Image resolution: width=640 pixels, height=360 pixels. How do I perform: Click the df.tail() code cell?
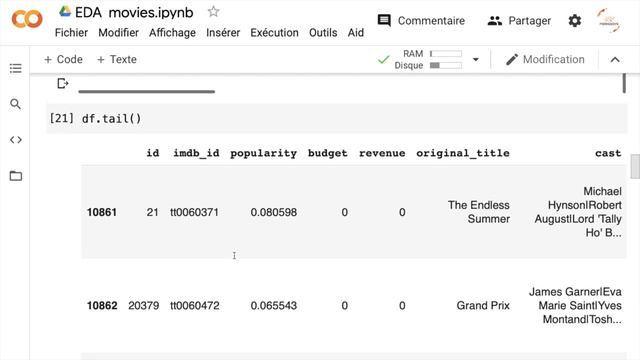[x=336, y=119]
